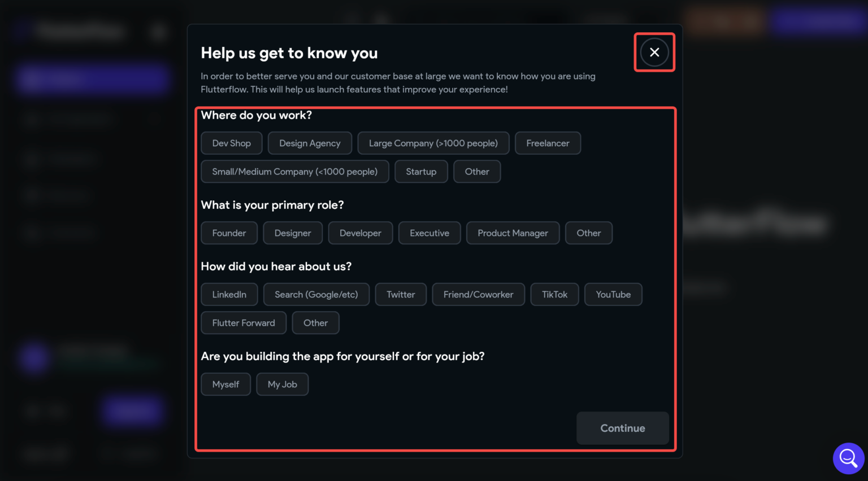The image size is (868, 481).
Task: Choose Design Agency as workplace
Action: click(x=310, y=143)
